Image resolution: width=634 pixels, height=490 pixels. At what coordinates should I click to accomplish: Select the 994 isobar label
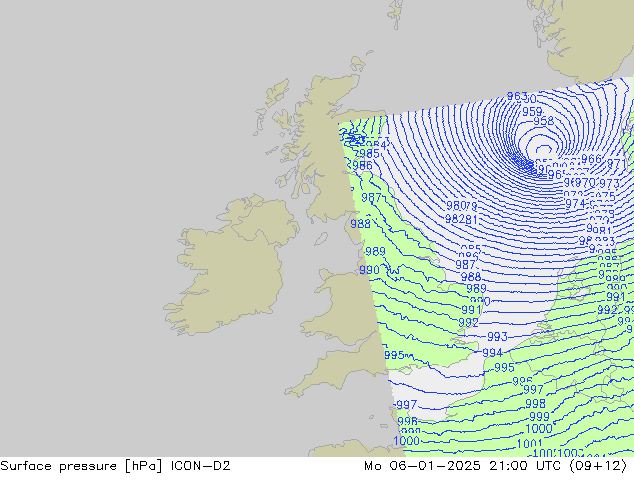tap(492, 353)
